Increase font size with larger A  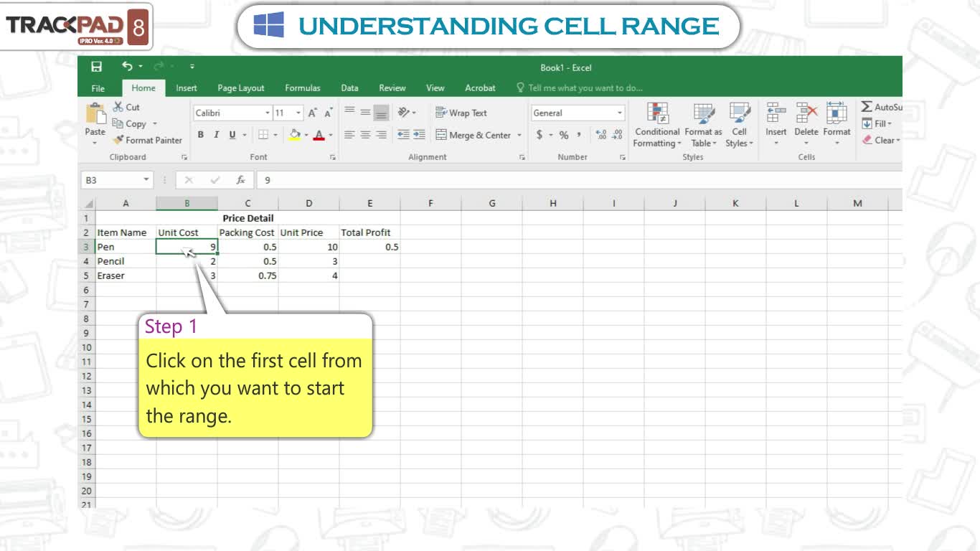(313, 113)
